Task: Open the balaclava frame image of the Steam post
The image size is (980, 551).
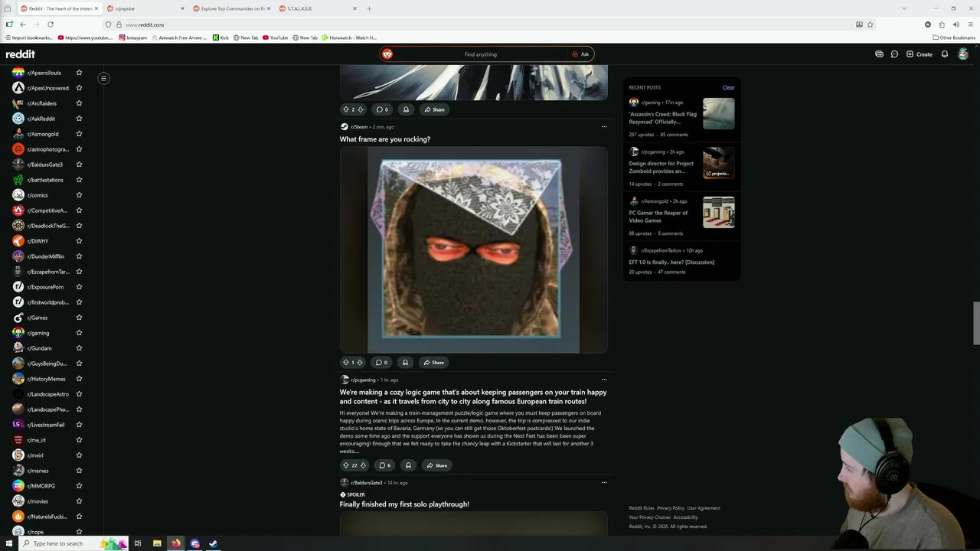Action: [474, 249]
